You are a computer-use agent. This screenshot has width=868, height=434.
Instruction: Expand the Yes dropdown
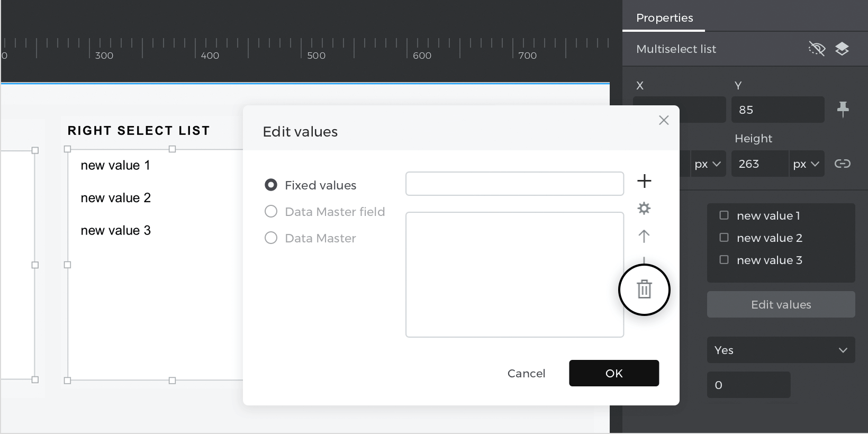coord(781,350)
